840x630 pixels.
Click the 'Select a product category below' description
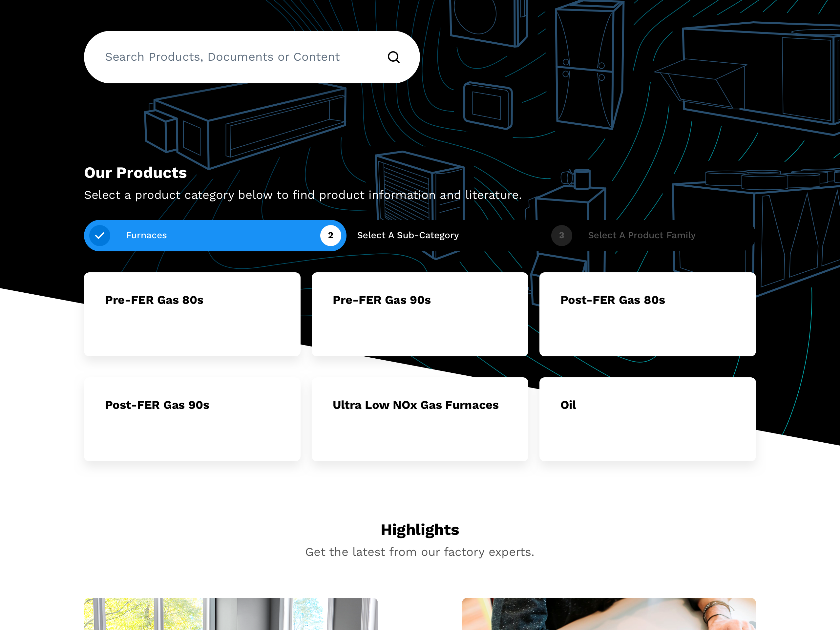pos(303,195)
